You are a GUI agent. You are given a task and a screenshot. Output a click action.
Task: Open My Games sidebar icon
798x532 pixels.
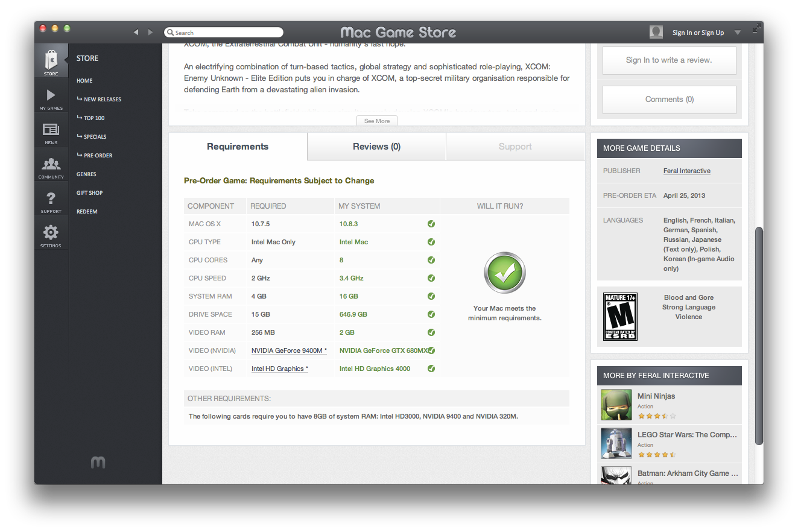point(51,98)
